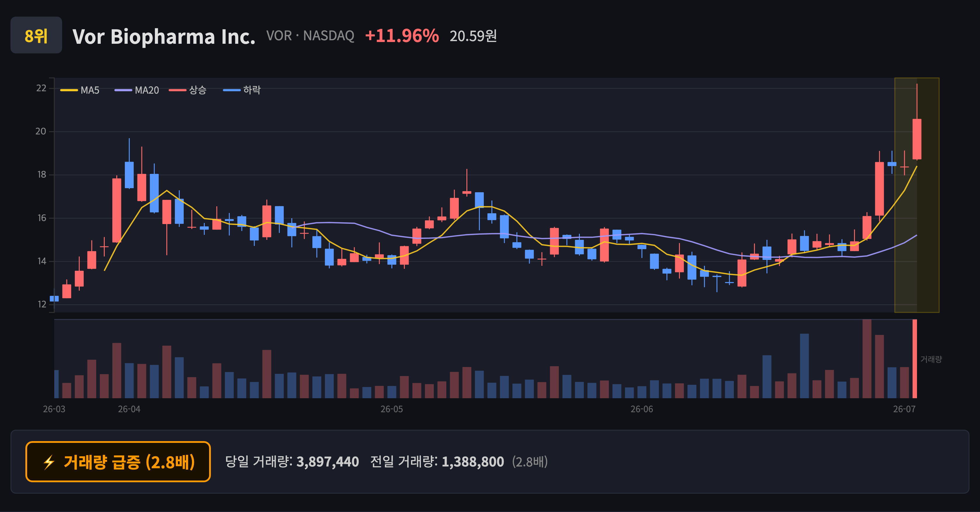
Task: Click the latest red candle in the highlighted zone
Action: pyautogui.click(x=917, y=139)
